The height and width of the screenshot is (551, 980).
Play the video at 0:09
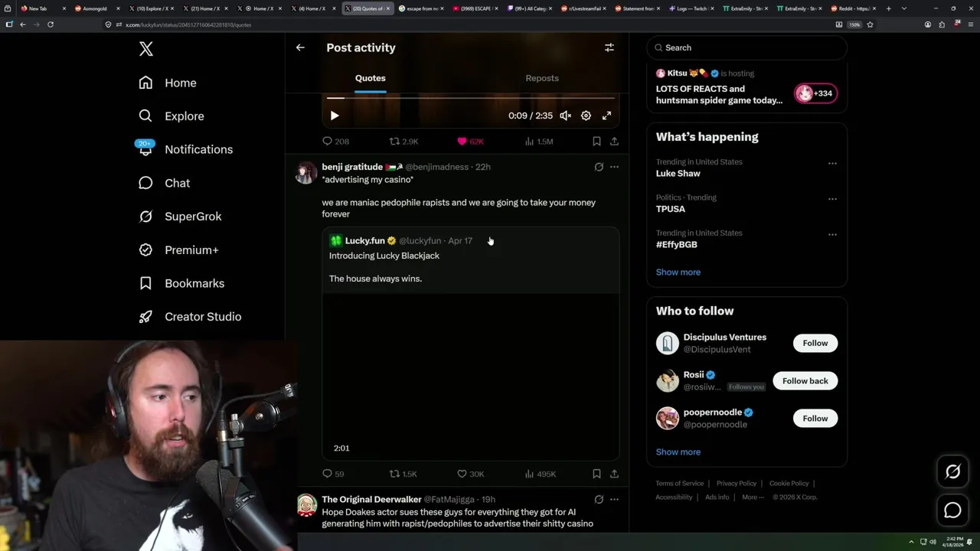point(335,116)
